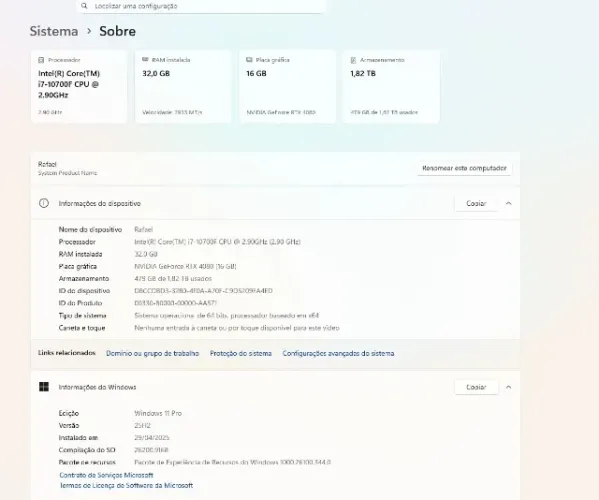The image size is (599, 500).
Task: Copy the device information
Action: (476, 203)
